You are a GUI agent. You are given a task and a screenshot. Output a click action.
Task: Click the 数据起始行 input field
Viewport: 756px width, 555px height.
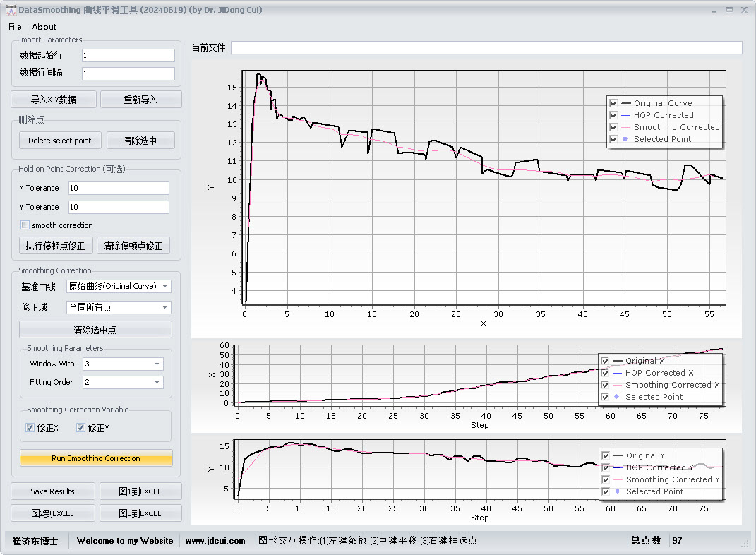pos(128,56)
